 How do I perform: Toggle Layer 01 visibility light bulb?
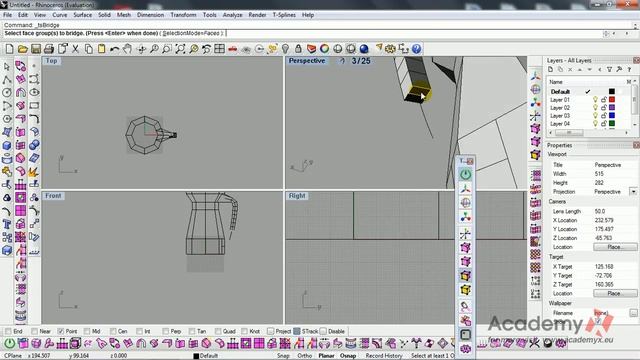coord(595,100)
